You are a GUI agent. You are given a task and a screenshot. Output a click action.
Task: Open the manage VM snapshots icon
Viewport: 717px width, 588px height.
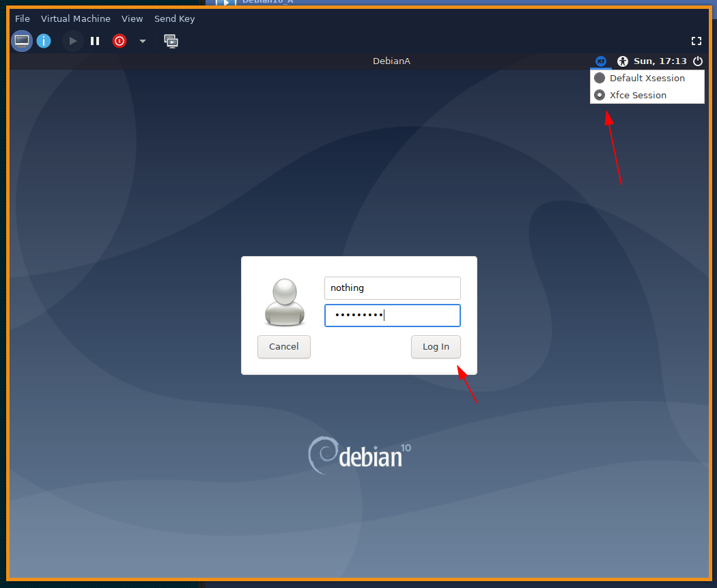pyautogui.click(x=171, y=41)
